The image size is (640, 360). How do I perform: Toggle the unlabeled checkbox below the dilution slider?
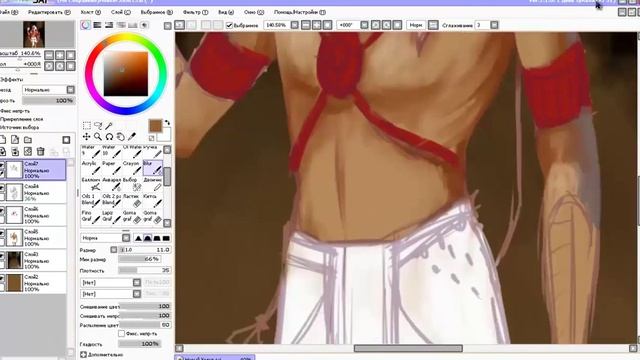[x=121, y=334]
